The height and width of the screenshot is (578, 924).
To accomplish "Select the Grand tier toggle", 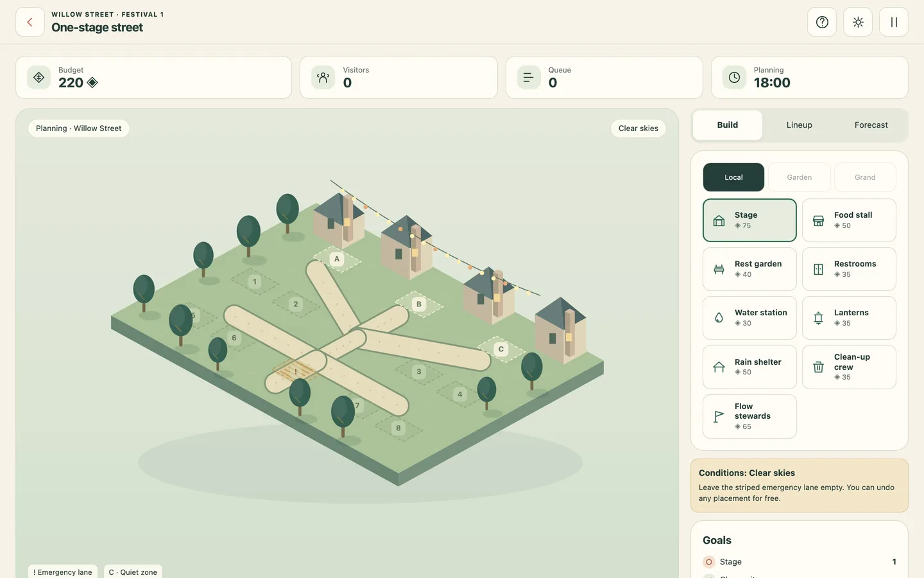I will [x=865, y=177].
